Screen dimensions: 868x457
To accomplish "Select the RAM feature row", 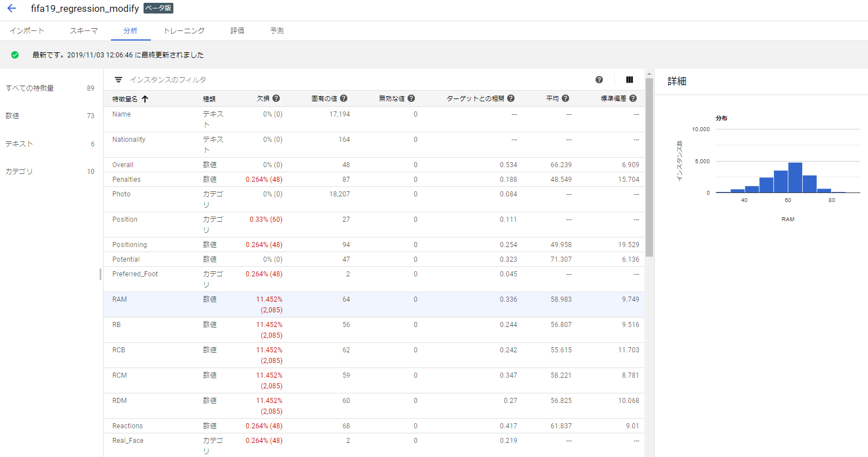I will click(374, 304).
